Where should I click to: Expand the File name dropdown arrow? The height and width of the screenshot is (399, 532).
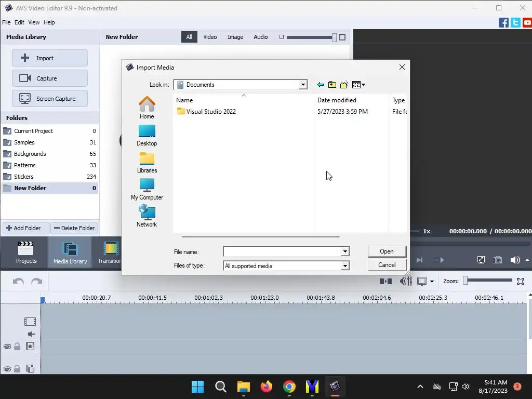click(x=345, y=251)
